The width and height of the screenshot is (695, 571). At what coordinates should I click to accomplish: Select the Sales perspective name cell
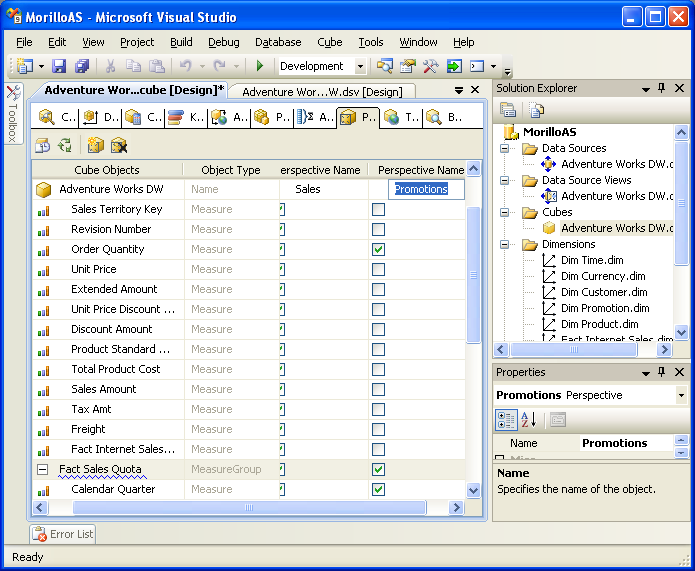[x=324, y=189]
